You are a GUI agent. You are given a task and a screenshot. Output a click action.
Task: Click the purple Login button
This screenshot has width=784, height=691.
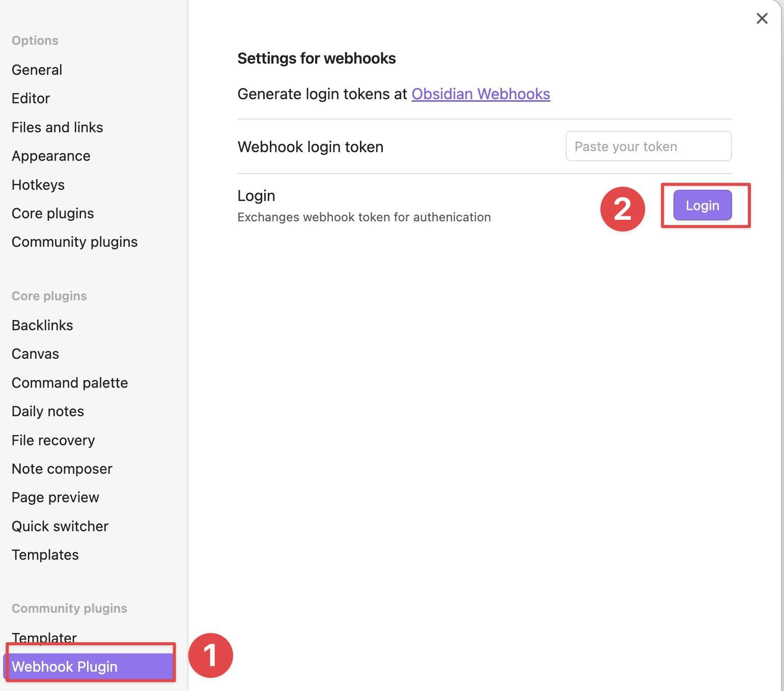702,206
